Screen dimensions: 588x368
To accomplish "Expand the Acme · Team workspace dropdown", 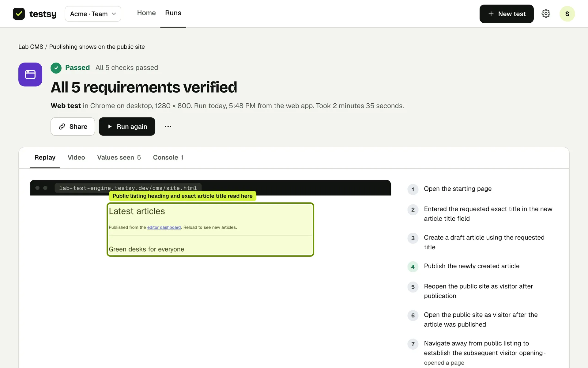I will [x=93, y=14].
